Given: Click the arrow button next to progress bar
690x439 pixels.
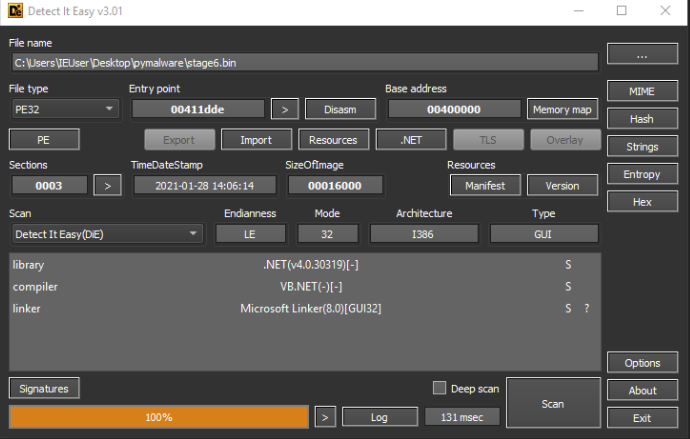Looking at the screenshot, I should tap(325, 417).
